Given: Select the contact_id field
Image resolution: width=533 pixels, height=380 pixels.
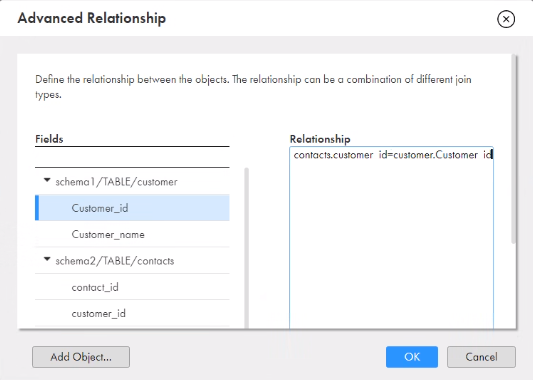Looking at the screenshot, I should pos(132,287).
